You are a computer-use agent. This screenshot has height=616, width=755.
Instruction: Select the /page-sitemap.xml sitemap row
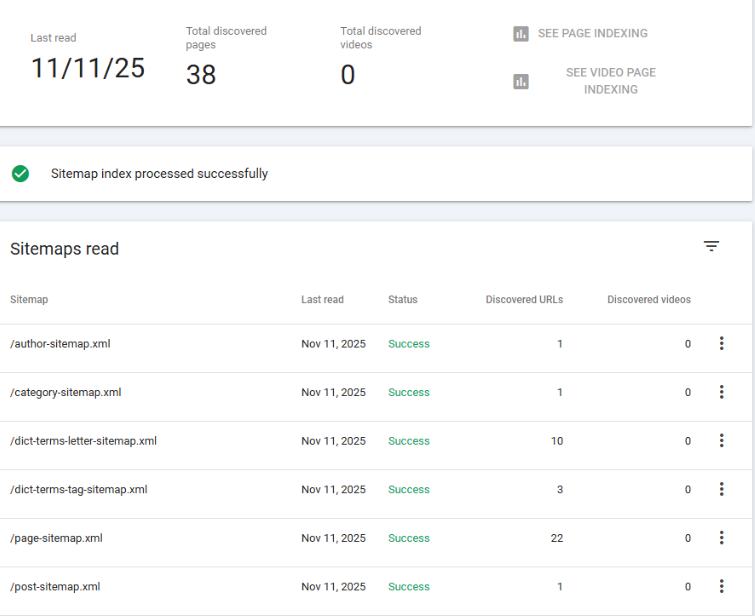coord(56,538)
